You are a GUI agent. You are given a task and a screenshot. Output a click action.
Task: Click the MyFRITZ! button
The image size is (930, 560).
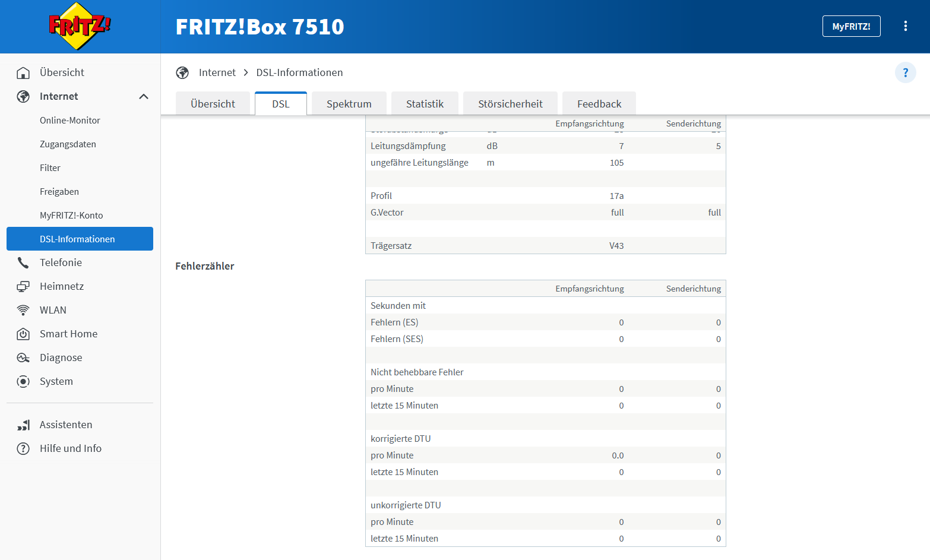click(851, 26)
